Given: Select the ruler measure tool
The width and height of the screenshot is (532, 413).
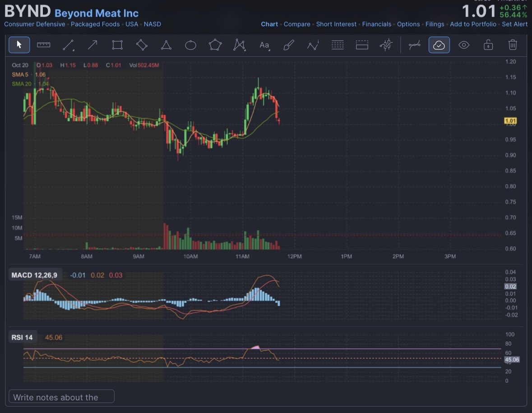Looking at the screenshot, I should pos(43,45).
